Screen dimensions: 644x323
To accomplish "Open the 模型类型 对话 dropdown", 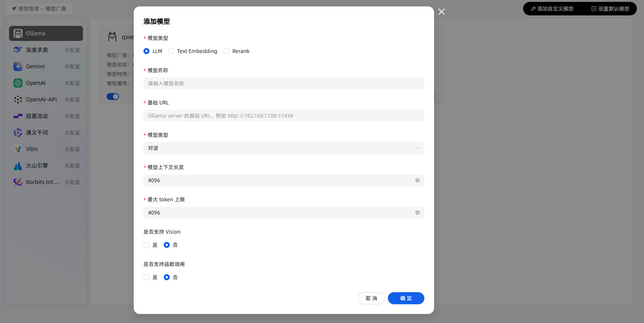I will pos(284,148).
